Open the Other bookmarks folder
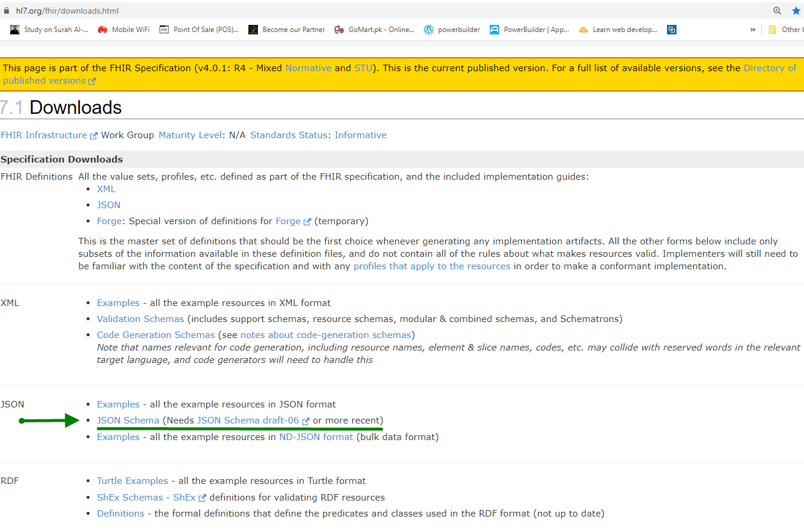804x532 pixels. pos(785,30)
